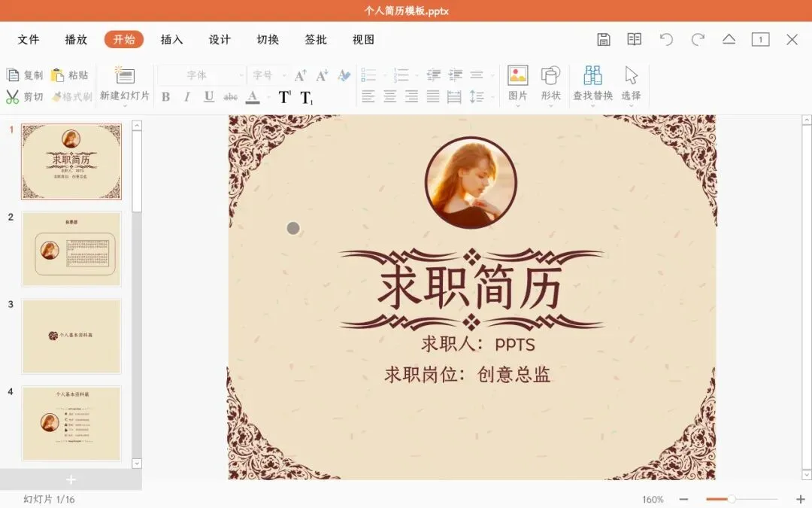Expand the bullet style dropdown arrow

(384, 76)
